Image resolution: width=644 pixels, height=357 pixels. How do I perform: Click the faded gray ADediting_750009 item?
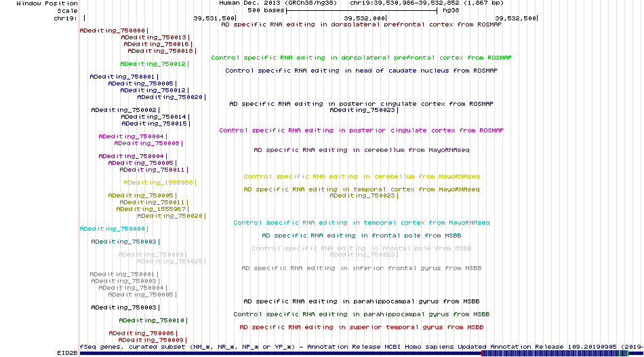153,255
